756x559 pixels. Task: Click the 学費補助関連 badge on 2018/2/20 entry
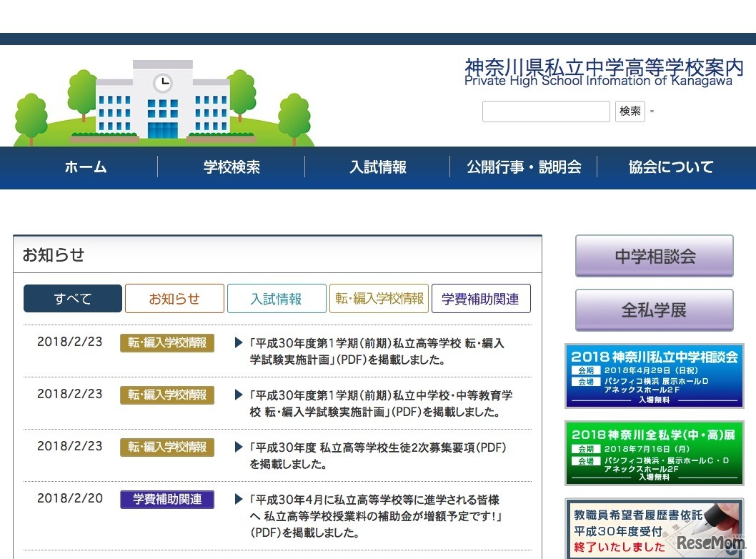tap(166, 500)
